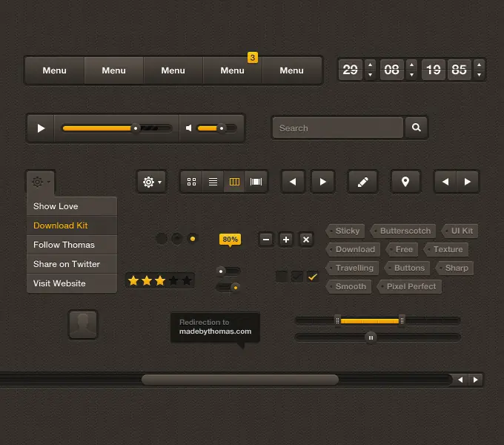Uncheck the yellow checkmark checkbox
The height and width of the screenshot is (445, 504).
pyautogui.click(x=313, y=277)
